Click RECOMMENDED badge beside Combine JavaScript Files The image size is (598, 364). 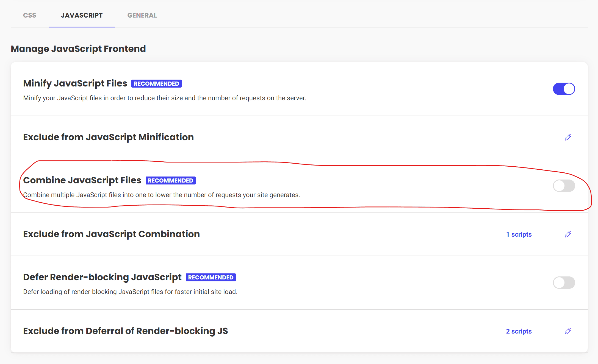[x=170, y=181]
